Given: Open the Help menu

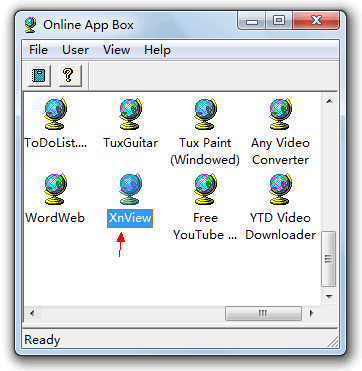Looking at the screenshot, I should (157, 50).
